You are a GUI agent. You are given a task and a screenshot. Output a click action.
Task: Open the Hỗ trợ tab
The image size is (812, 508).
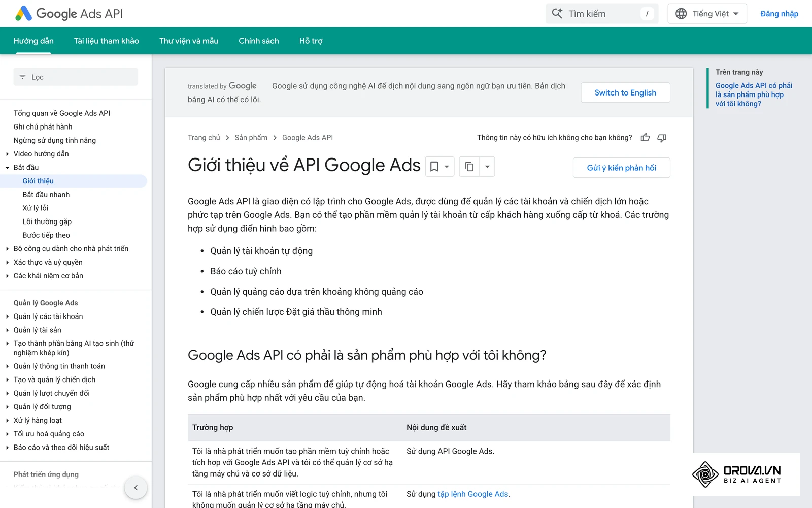point(311,41)
